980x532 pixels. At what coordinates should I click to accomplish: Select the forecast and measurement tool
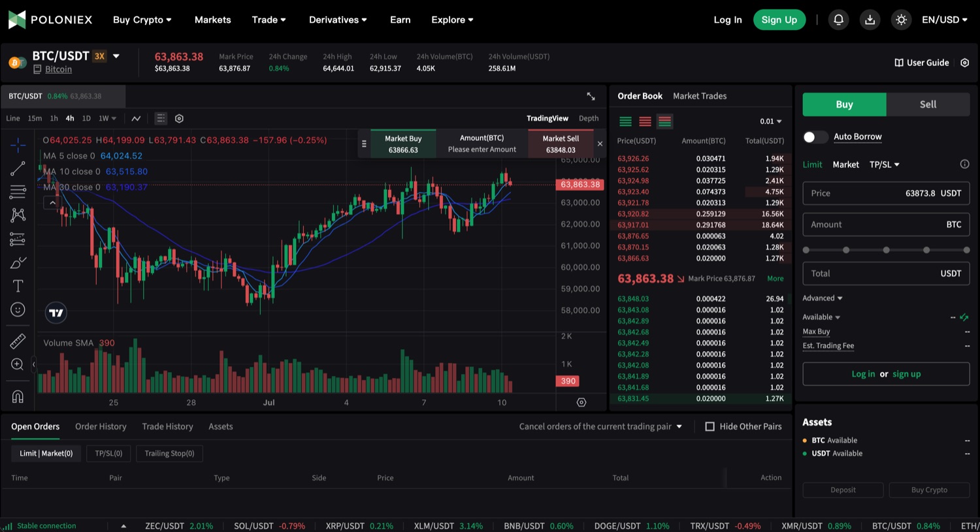[x=18, y=240]
